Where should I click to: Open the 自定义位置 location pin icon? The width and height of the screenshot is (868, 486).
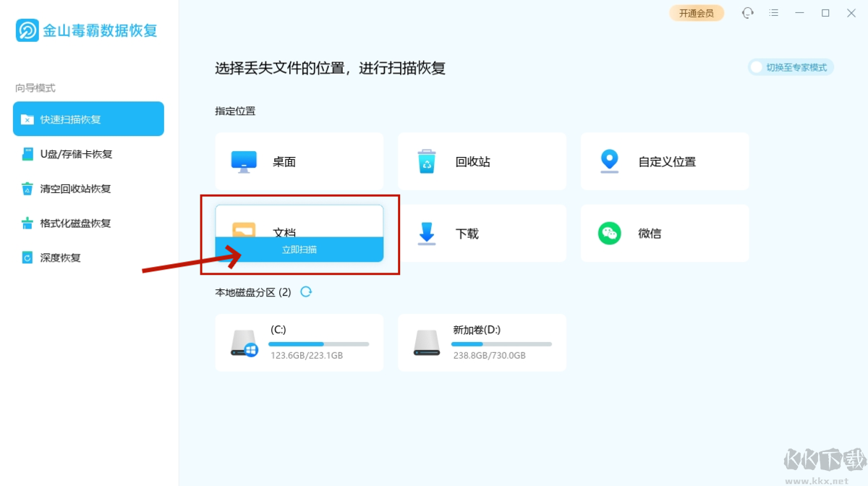pos(610,161)
